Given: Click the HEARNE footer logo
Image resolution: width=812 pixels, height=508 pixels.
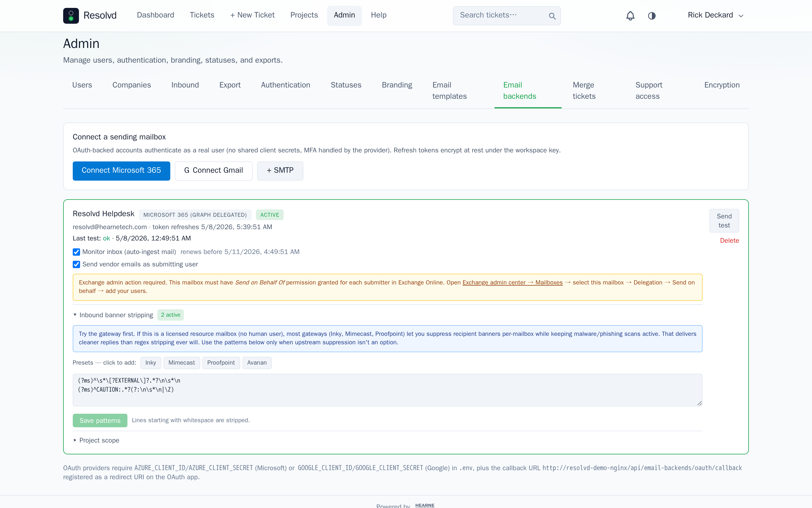Looking at the screenshot, I should tap(425, 505).
